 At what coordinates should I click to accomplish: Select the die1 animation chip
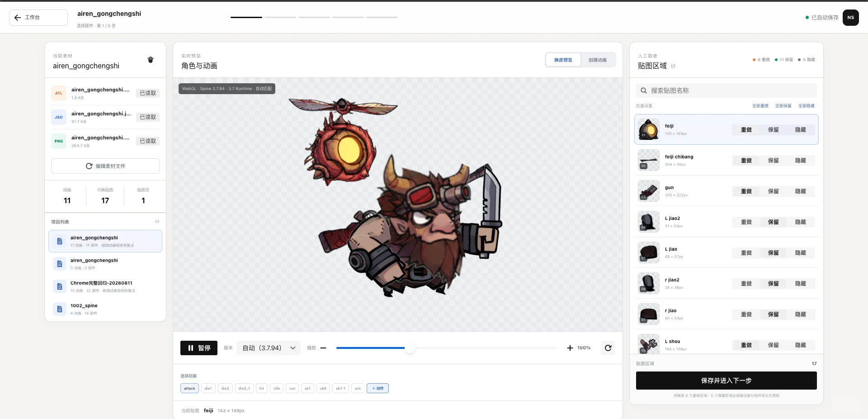click(208, 388)
